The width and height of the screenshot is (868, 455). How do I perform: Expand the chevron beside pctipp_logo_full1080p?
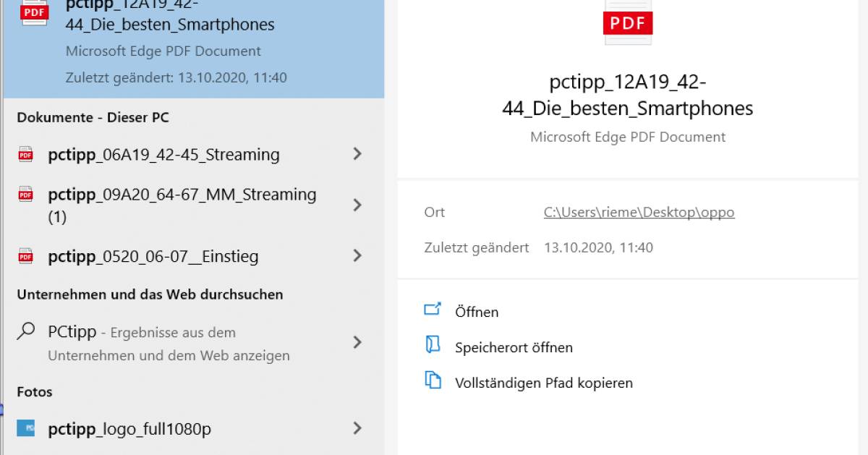(357, 428)
